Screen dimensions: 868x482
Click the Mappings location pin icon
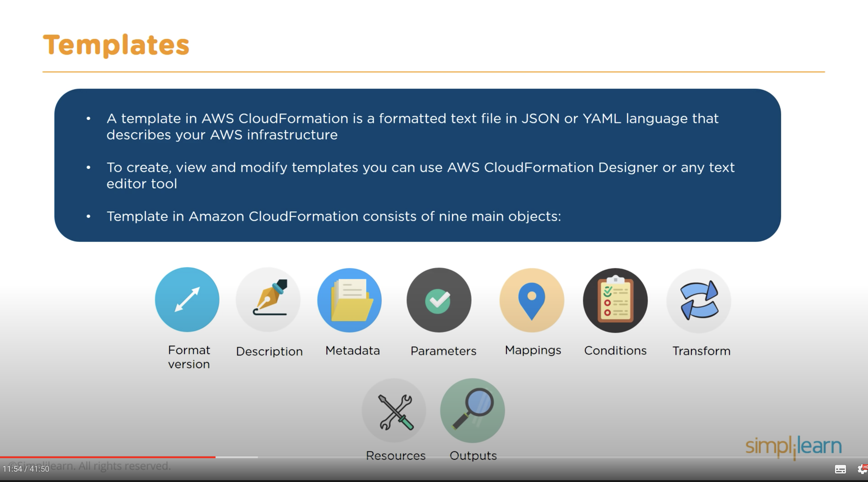[x=532, y=300]
